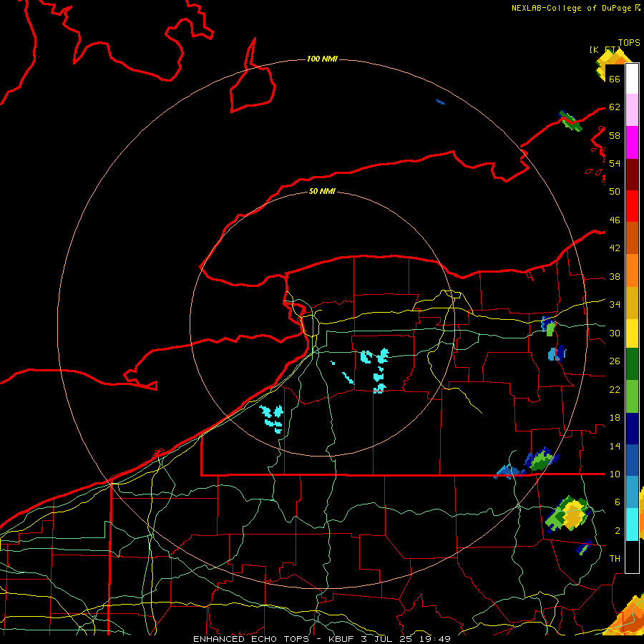Click the 100 NMI range ring label
The image size is (644, 644).
[x=322, y=59]
